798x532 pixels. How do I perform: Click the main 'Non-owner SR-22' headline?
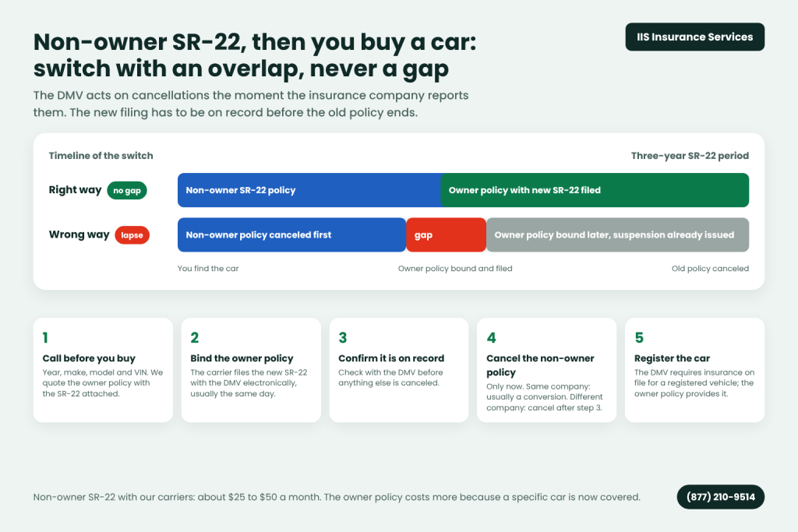click(255, 55)
